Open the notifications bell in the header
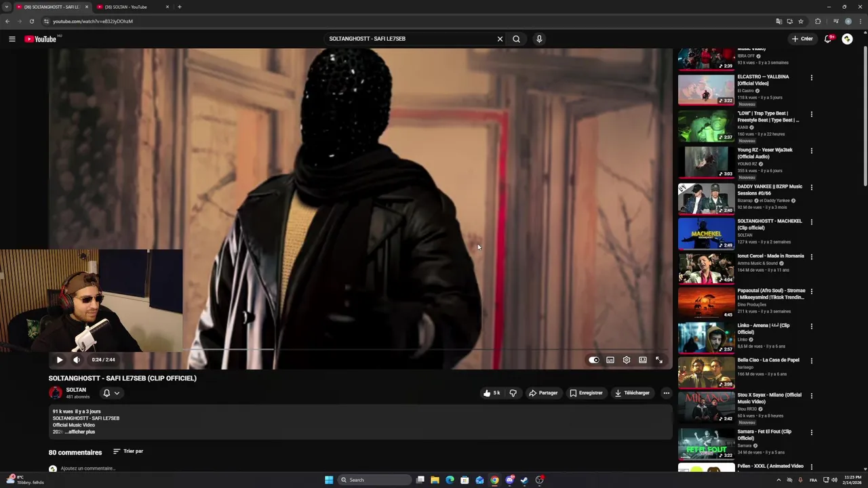The width and height of the screenshot is (868, 488). click(827, 39)
